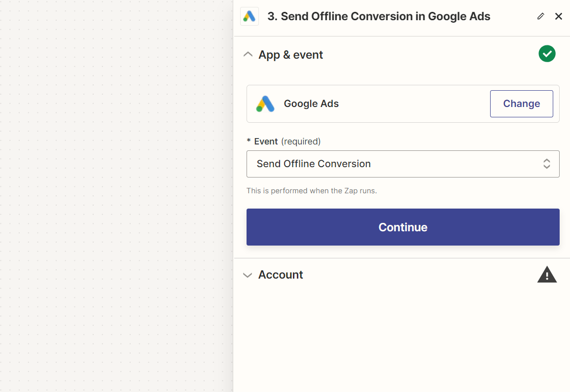Click the up-down arrows in Event field
The height and width of the screenshot is (392, 570).
click(x=546, y=164)
